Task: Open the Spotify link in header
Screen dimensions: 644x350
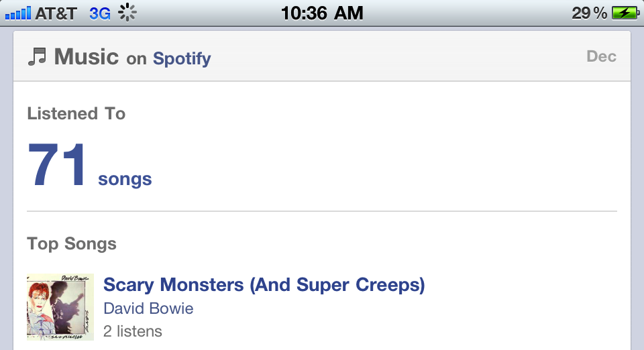Action: tap(182, 58)
